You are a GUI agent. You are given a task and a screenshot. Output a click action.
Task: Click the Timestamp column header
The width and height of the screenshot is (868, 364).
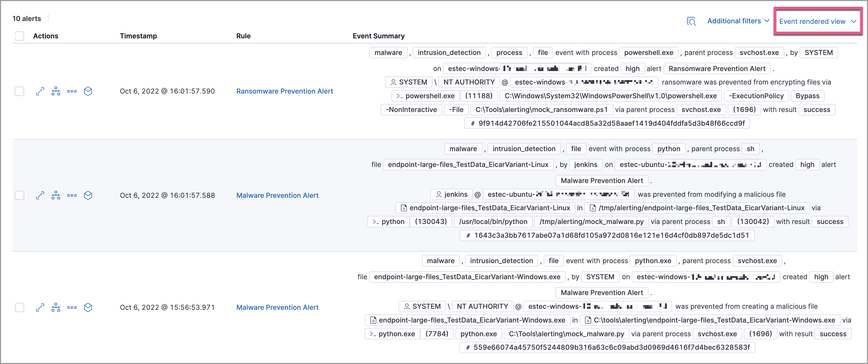pyautogui.click(x=138, y=36)
